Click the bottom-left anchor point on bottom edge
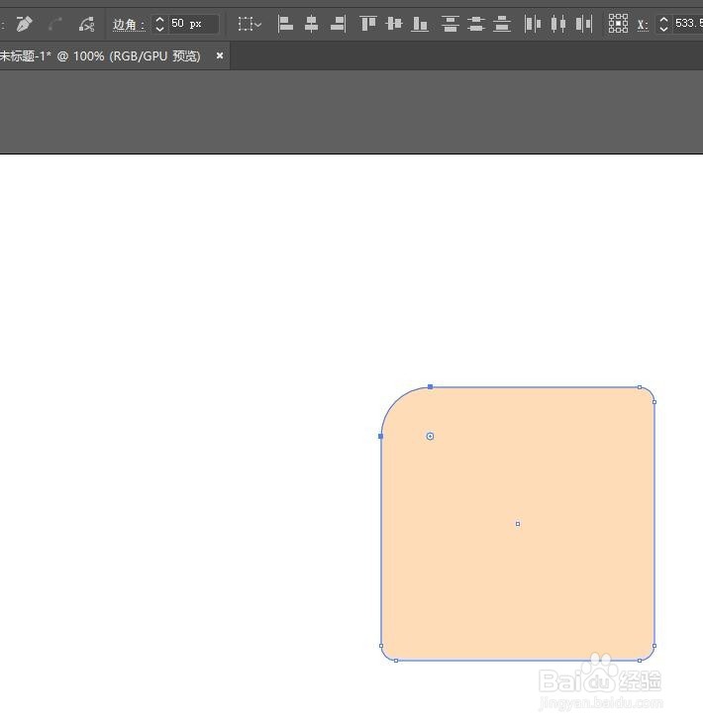703x728 pixels. click(x=396, y=661)
